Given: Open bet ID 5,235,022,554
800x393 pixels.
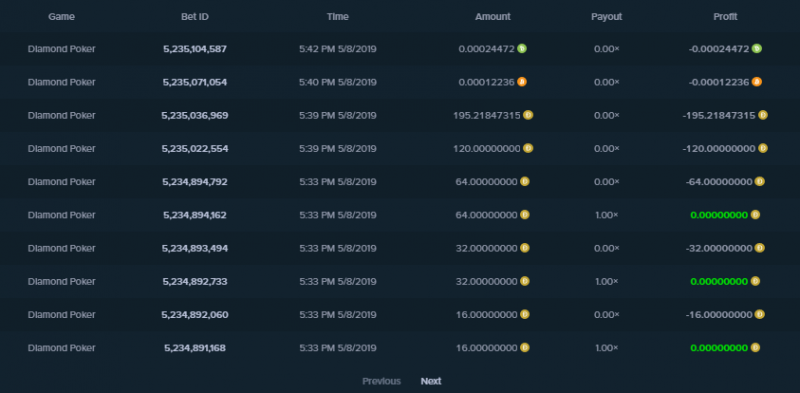Looking at the screenshot, I should point(195,149).
